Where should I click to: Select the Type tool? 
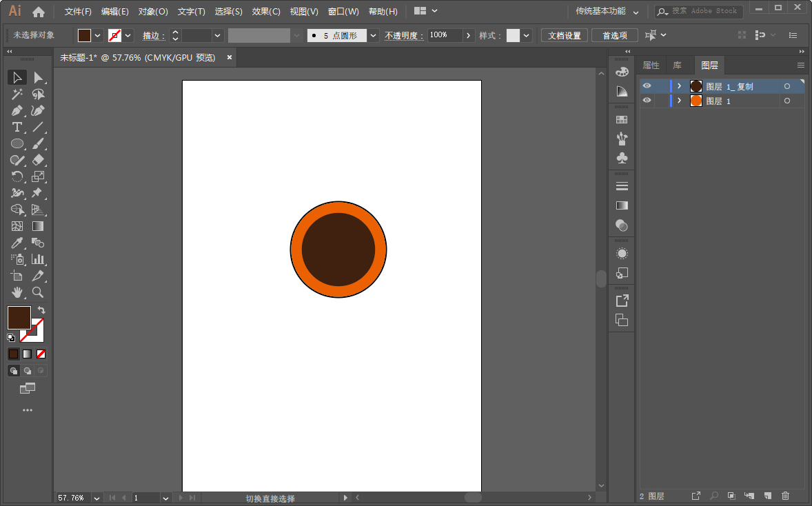[x=17, y=127]
